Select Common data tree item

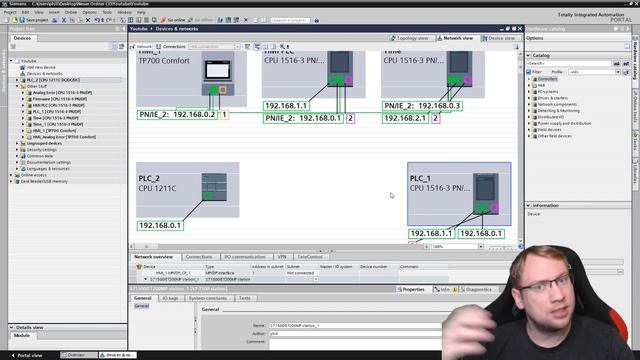pos(40,156)
